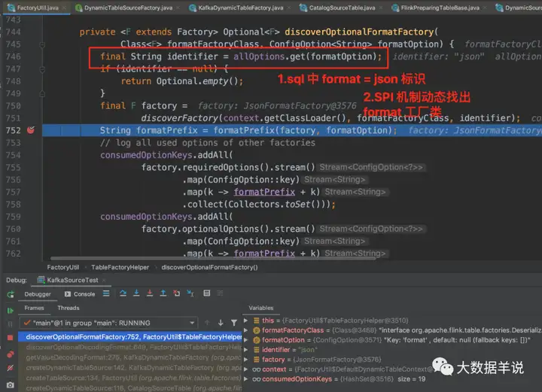Switch to Console tab
542x392 pixels.
click(x=80, y=294)
